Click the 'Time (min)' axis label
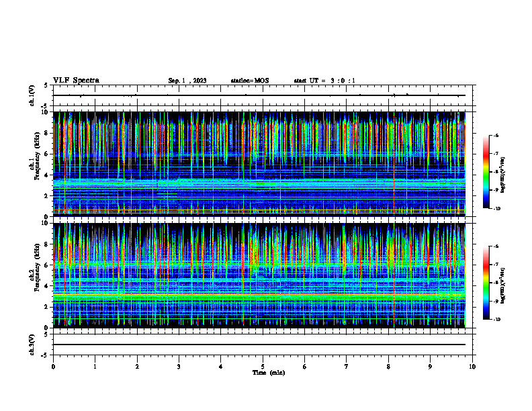 pos(269,373)
